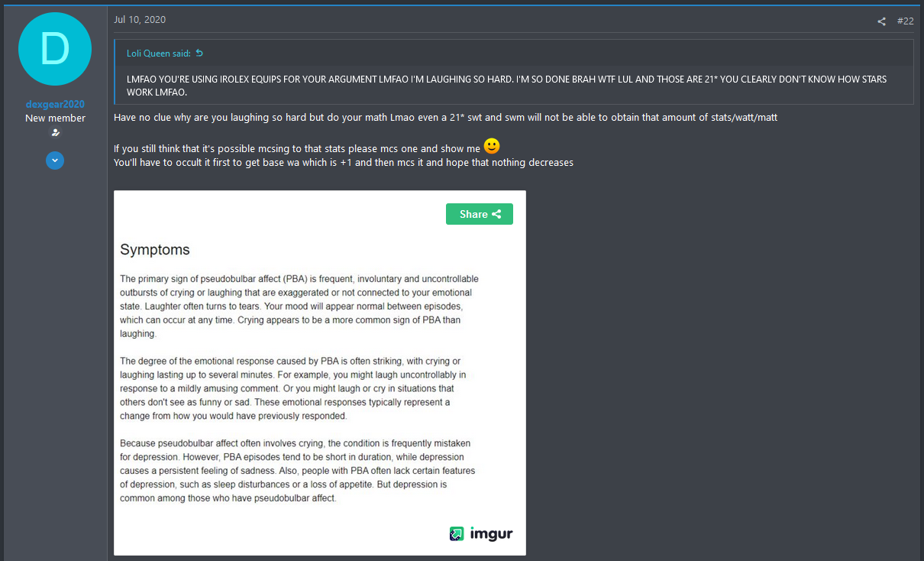The image size is (924, 561).
Task: Click the share post icon beside #22
Action: click(881, 21)
